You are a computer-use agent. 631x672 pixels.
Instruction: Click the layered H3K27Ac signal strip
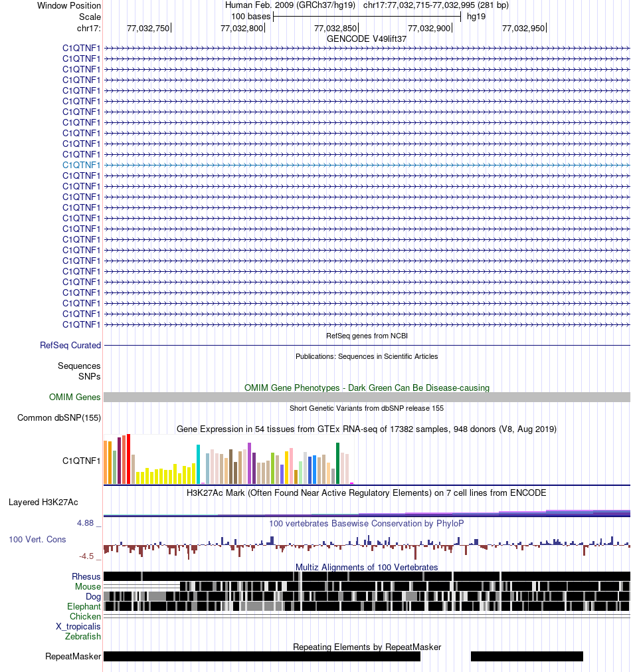(367, 513)
